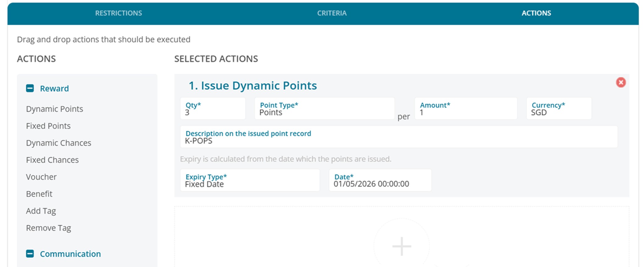Collapse the Reward section minus icon
The width and height of the screenshot is (644, 267).
coord(30,88)
